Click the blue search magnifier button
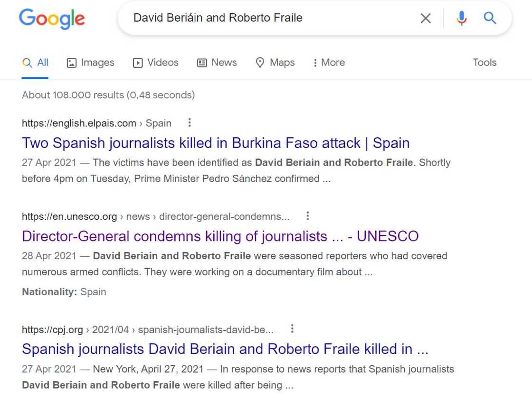Viewport: 532px width, 393px height. (x=490, y=19)
